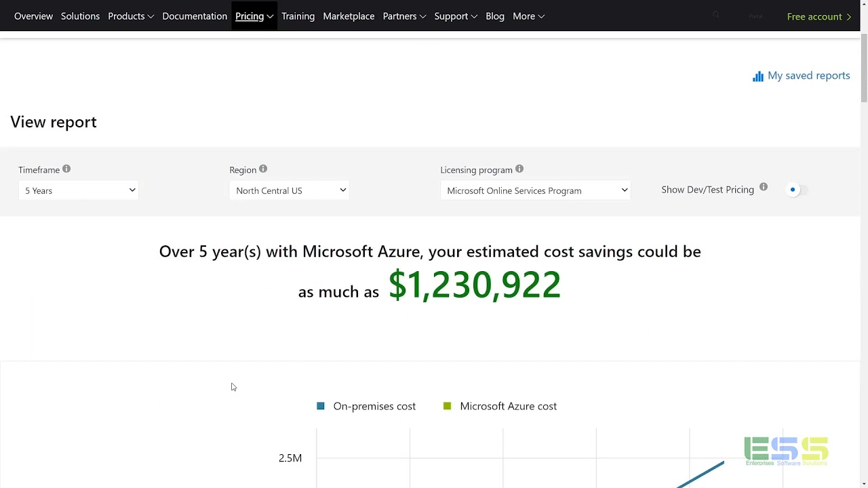
Task: Click the $1,230,922 savings amount
Action: tap(475, 285)
